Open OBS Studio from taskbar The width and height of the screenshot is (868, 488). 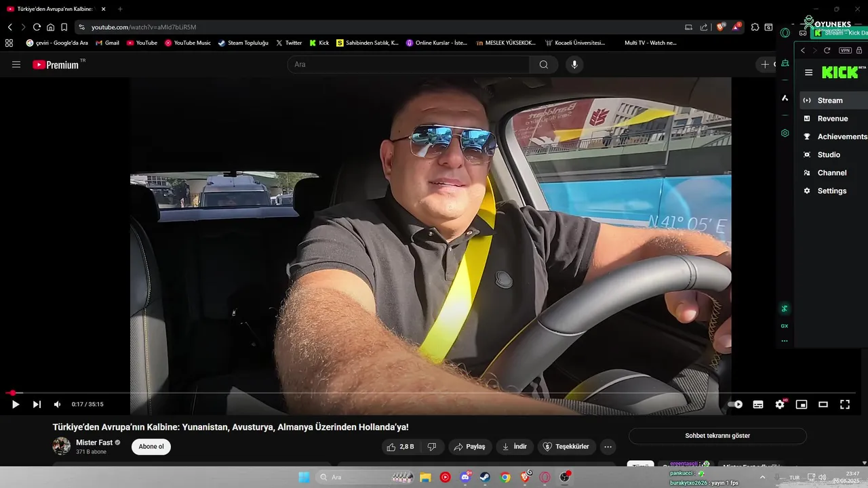tap(564, 477)
